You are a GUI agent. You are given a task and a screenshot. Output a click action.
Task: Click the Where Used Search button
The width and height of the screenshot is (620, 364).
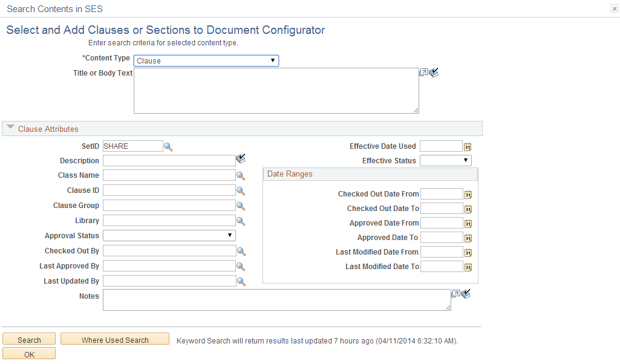[114, 339]
